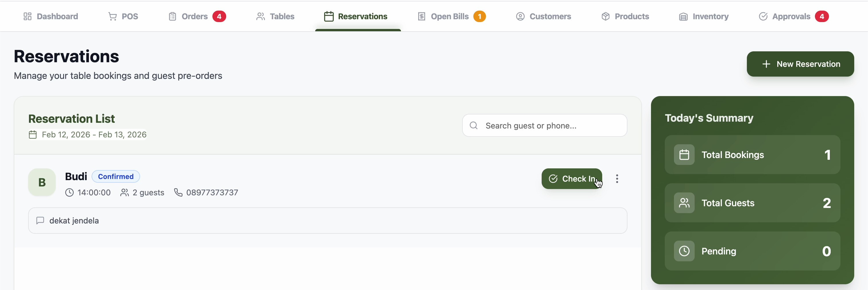Click Budi's "B" avatar
Image resolution: width=868 pixels, height=290 pixels.
coord(42,182)
